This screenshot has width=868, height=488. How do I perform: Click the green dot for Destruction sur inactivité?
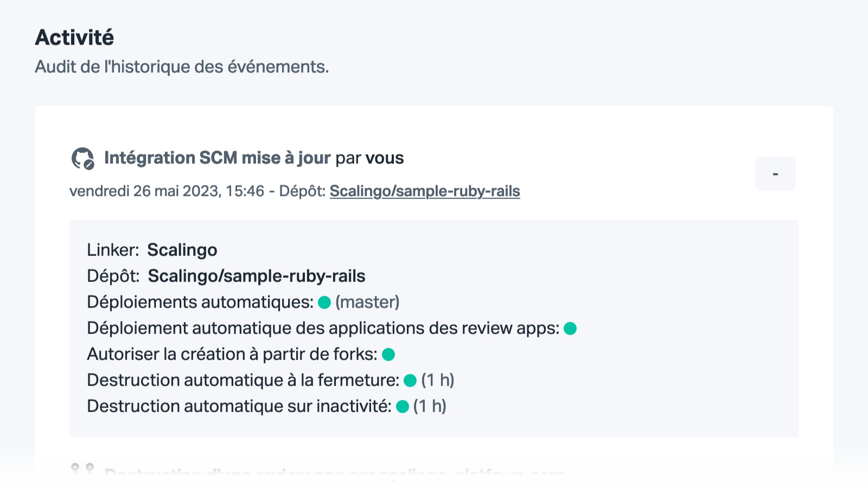pyautogui.click(x=403, y=407)
